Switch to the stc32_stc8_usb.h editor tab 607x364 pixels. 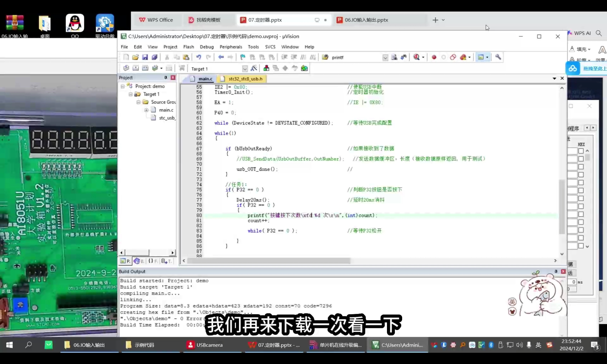242,79
